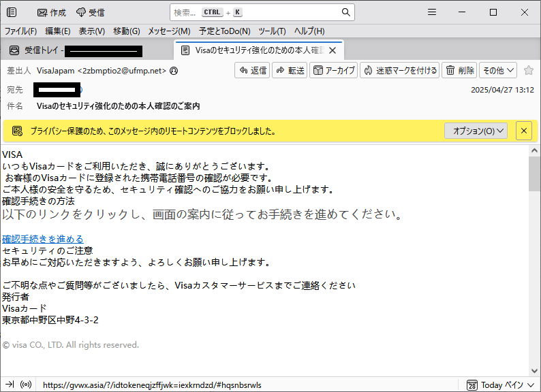
Task: Follow the 確認手続きを進める link
Action: pos(43,239)
